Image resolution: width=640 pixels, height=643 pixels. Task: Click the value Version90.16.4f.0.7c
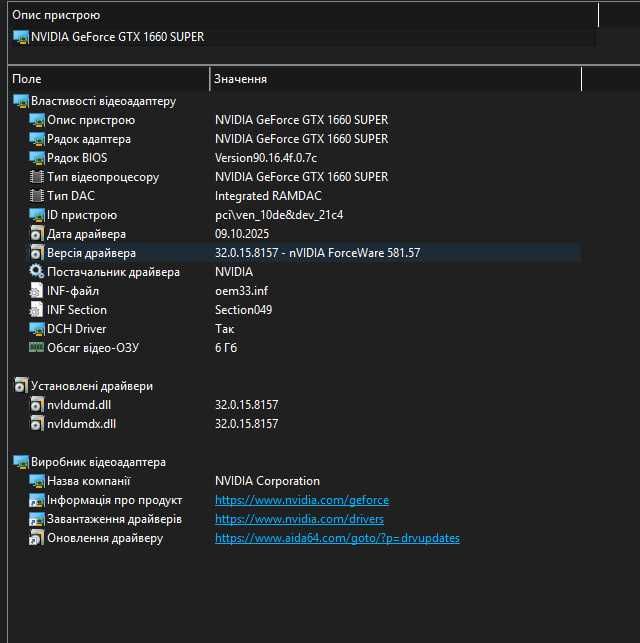click(x=266, y=158)
